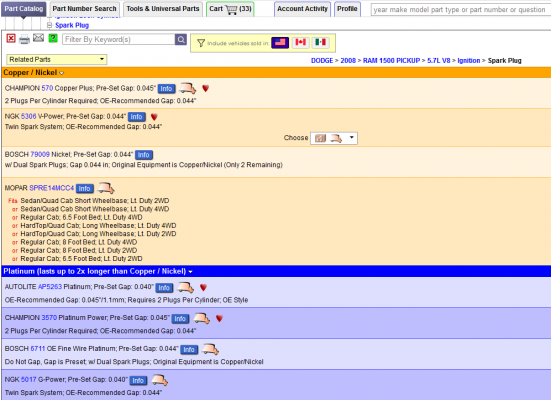
Task: Open Info for NGK 5306
Action: click(x=136, y=117)
